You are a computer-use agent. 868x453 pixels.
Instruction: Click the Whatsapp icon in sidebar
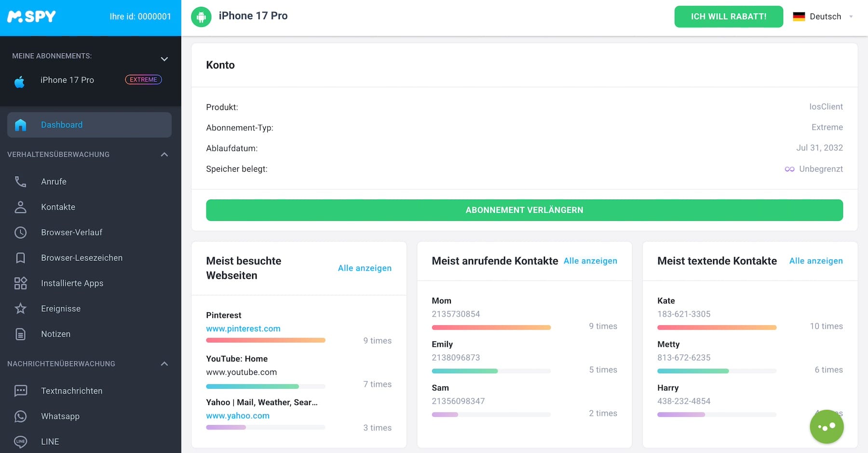20,416
